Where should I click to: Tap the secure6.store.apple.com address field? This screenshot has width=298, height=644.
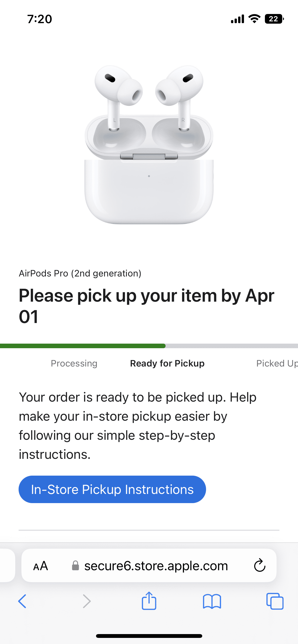(x=156, y=566)
